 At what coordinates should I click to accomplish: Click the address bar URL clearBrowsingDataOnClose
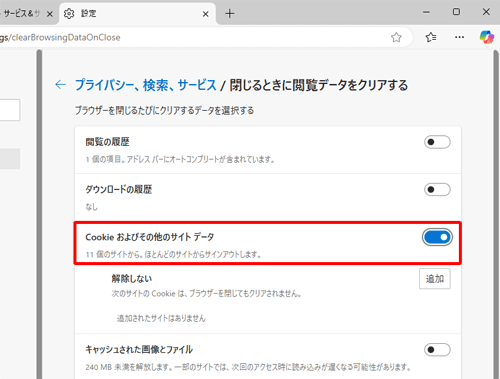tap(60, 37)
